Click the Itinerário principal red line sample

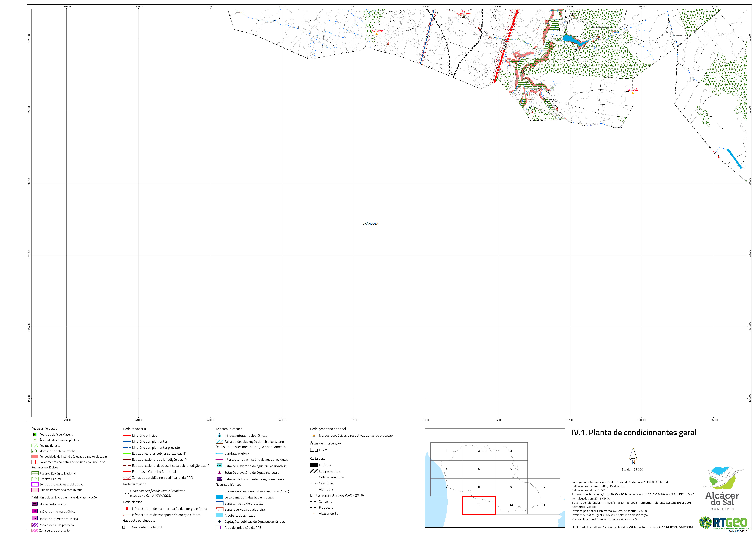point(127,435)
